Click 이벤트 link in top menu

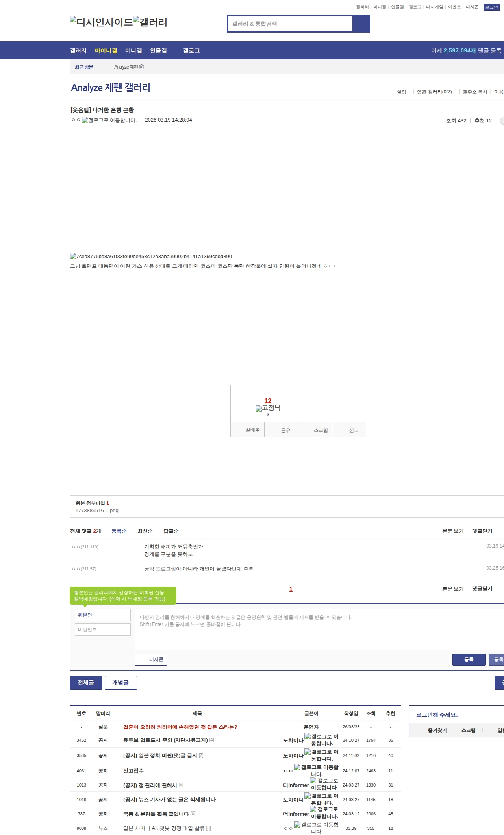coord(454,7)
